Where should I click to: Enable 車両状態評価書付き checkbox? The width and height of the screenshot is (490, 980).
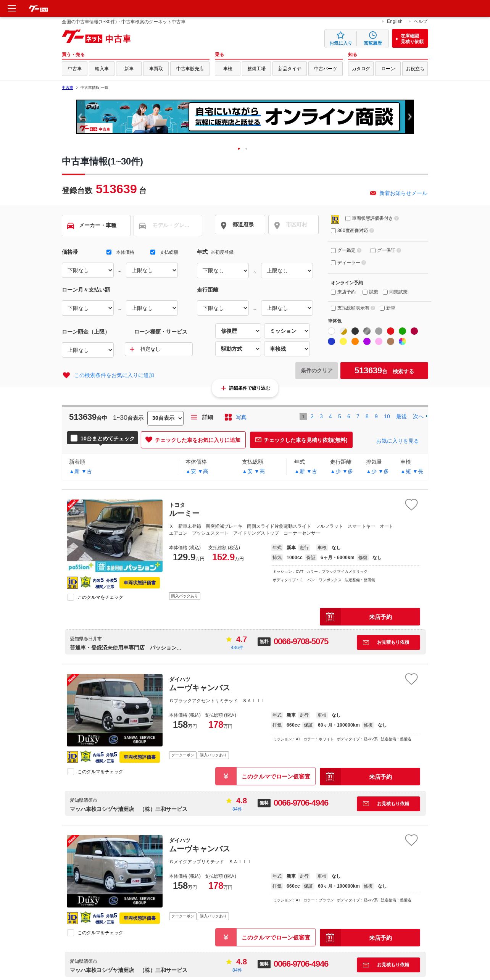(348, 218)
